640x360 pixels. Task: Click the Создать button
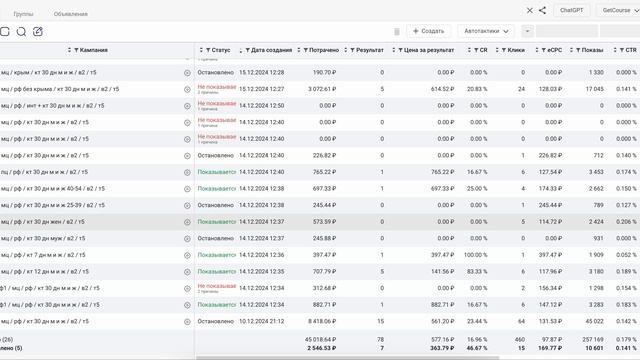429,31
